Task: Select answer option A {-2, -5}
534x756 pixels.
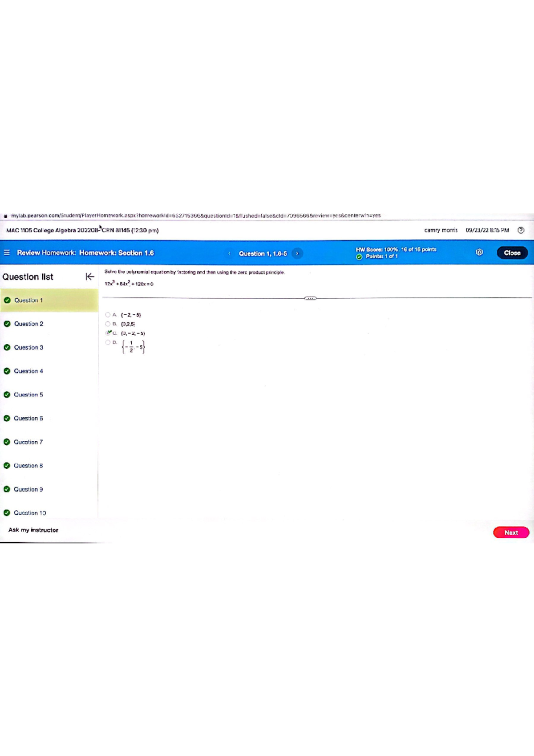Action: tap(108, 315)
